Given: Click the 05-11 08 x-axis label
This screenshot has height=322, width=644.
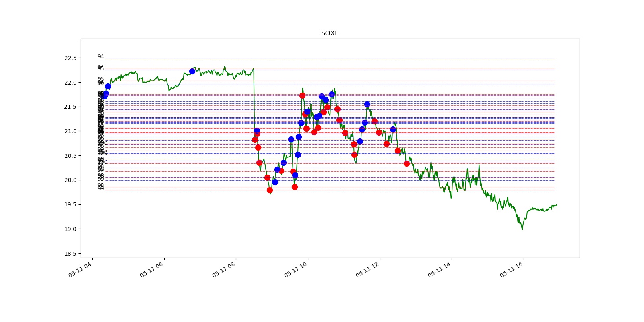Looking at the screenshot, I should (x=224, y=269).
